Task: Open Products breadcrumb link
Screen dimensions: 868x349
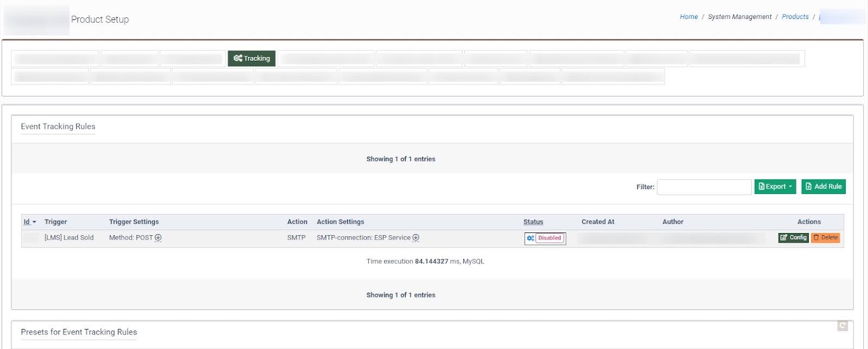Action: pyautogui.click(x=795, y=17)
